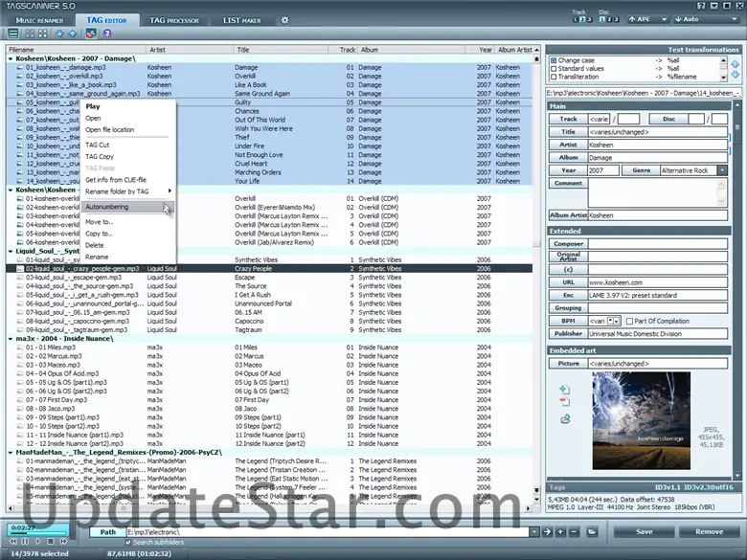Click the BPM spinner arrows

(x=614, y=321)
